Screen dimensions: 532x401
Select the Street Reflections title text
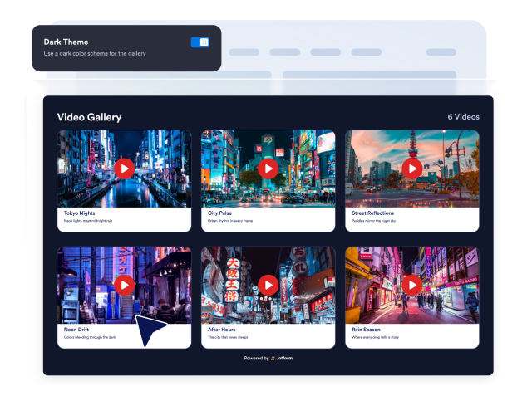click(372, 213)
